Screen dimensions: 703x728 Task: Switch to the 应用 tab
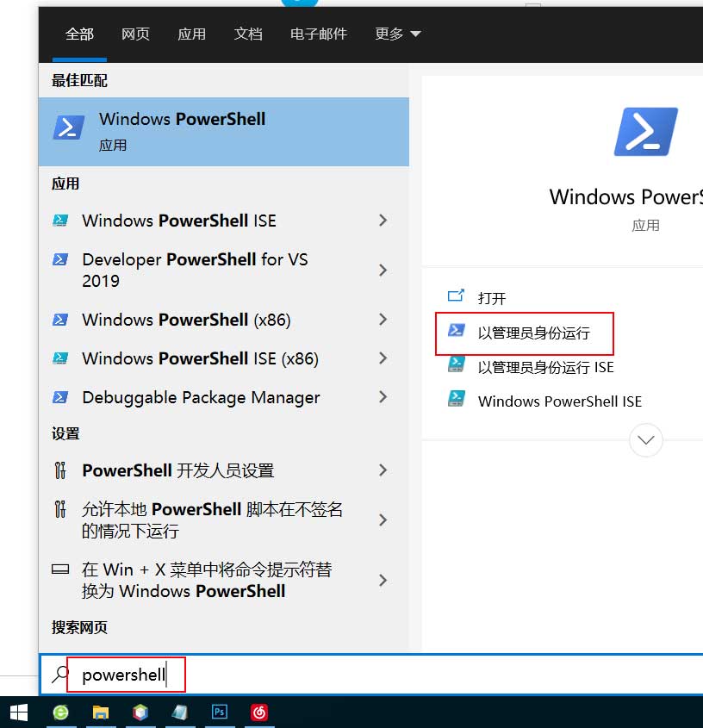(x=192, y=34)
